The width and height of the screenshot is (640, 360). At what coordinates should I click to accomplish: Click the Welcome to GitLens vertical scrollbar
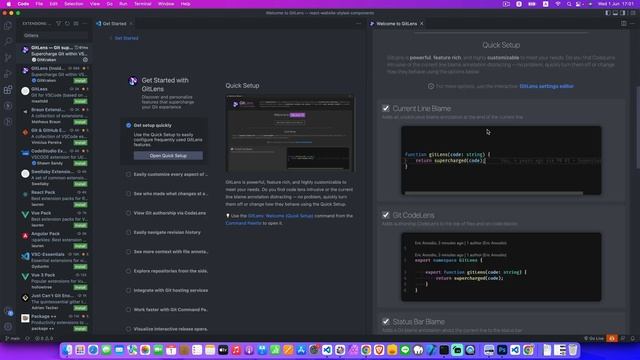tap(637, 128)
